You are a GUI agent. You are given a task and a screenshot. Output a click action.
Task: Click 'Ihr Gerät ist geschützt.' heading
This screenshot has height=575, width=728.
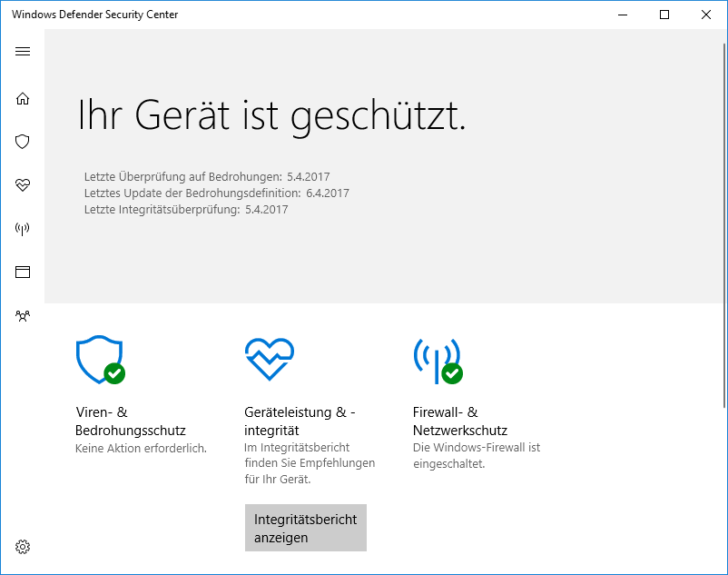point(271,116)
